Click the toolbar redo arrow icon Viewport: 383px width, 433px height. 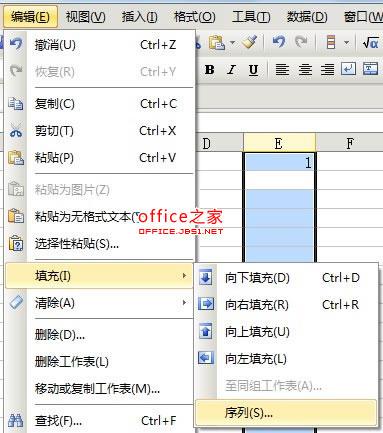coord(301,42)
